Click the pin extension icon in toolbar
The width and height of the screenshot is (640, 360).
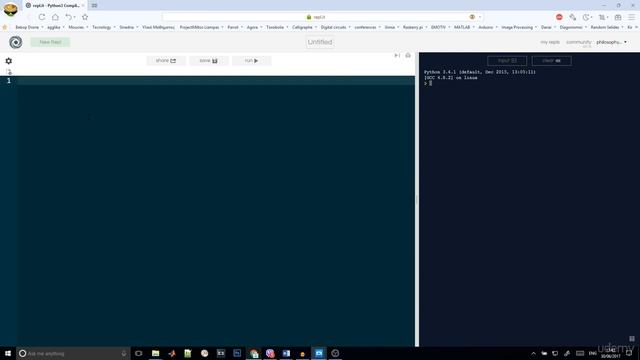tap(573, 17)
